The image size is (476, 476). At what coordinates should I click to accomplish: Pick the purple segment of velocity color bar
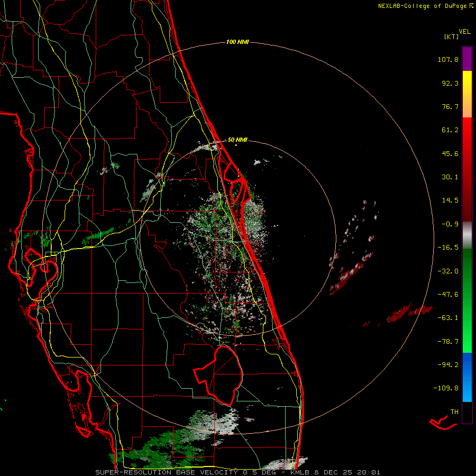pyautogui.click(x=467, y=59)
